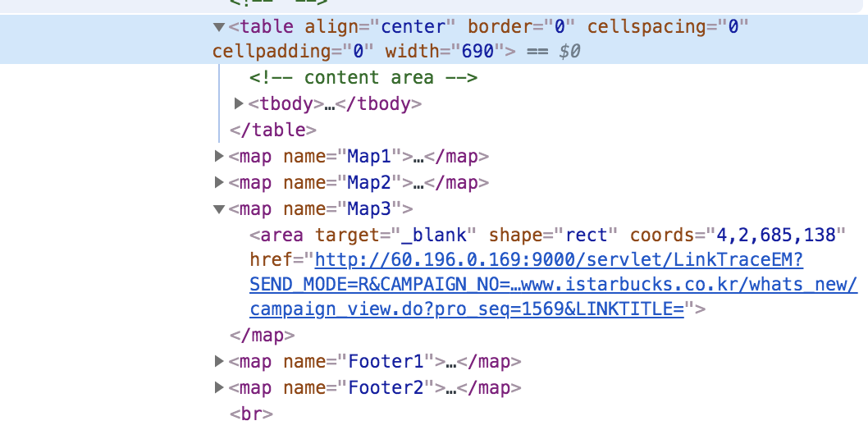
Task: Click the border attribute value 0
Action: pos(559,26)
